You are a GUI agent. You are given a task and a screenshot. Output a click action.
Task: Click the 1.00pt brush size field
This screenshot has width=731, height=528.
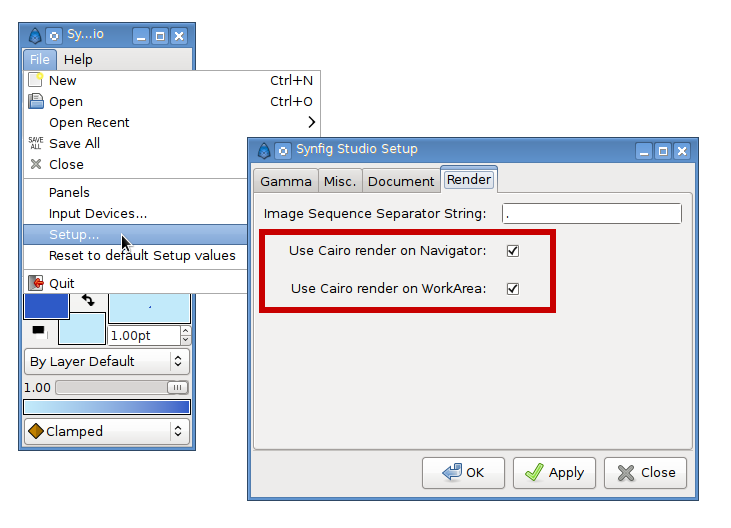(x=144, y=336)
